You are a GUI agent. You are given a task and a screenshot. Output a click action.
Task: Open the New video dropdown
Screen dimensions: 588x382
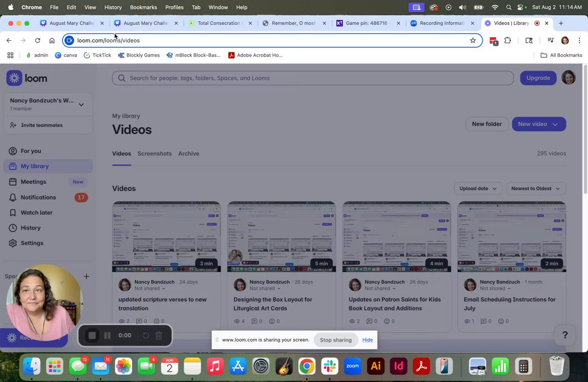click(x=539, y=124)
